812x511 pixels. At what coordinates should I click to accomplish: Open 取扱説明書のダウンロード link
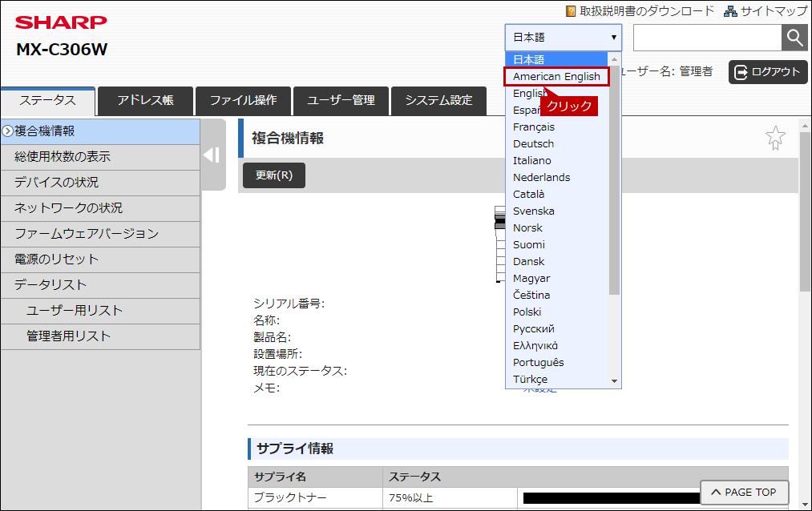click(x=647, y=11)
